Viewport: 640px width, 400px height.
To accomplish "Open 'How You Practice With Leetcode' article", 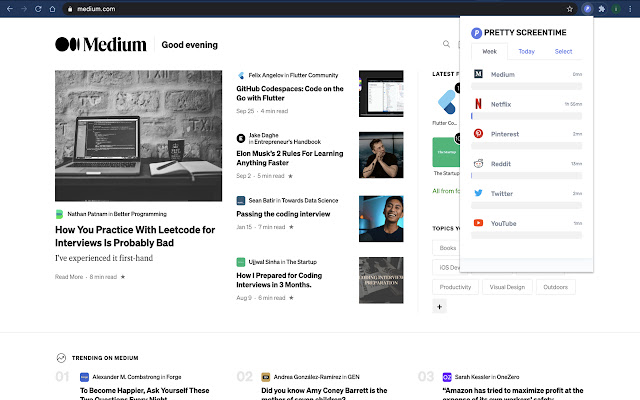I will click(135, 236).
